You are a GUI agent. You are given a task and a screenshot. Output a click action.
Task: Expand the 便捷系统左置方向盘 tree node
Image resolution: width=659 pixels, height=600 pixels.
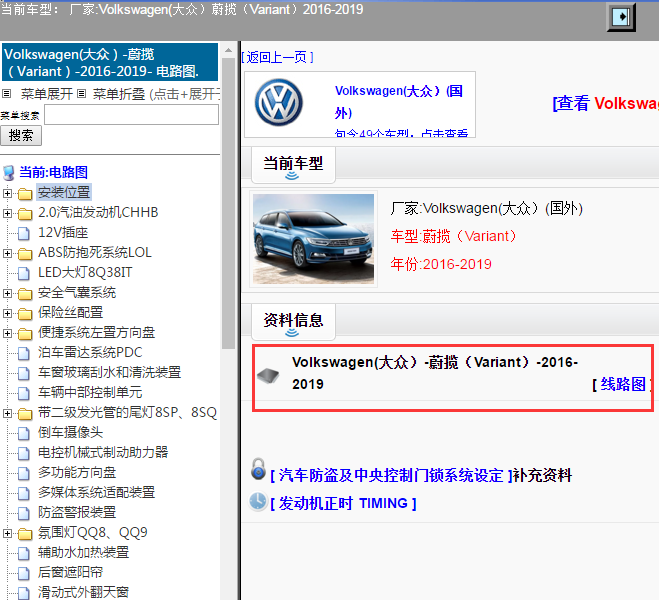click(x=7, y=333)
